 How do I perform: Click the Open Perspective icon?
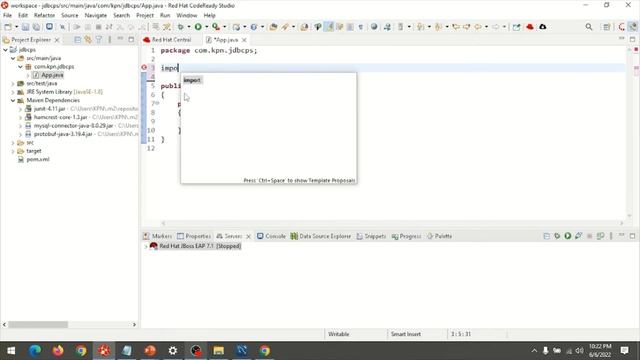coord(607,27)
